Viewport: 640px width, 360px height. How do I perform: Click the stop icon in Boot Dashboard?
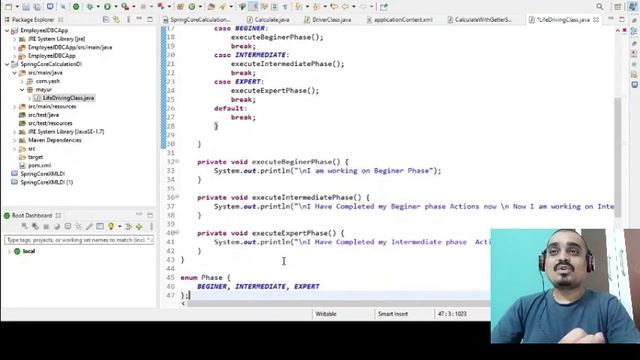coord(46,227)
